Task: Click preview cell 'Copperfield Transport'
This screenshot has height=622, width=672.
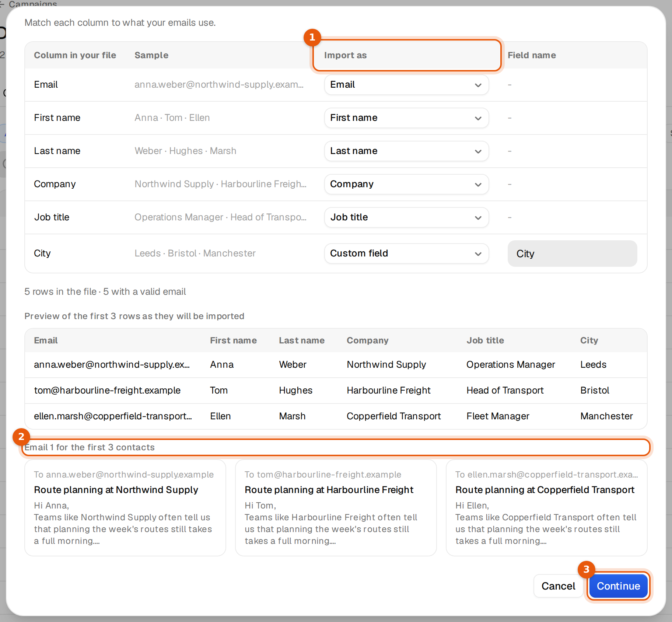Action: click(393, 416)
